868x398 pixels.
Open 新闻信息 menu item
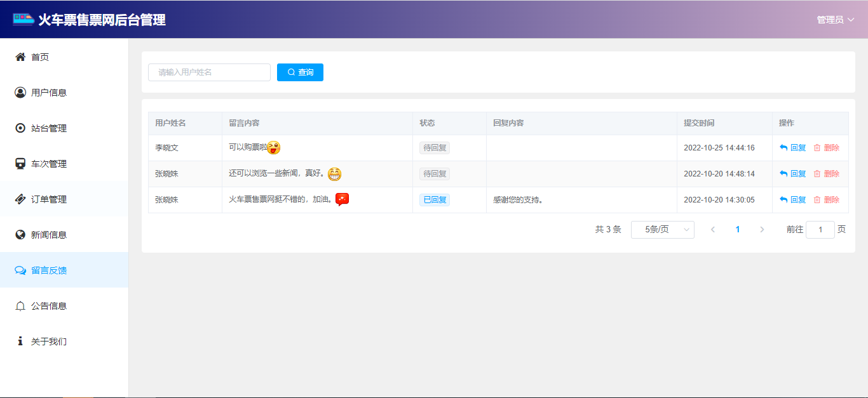pos(64,235)
